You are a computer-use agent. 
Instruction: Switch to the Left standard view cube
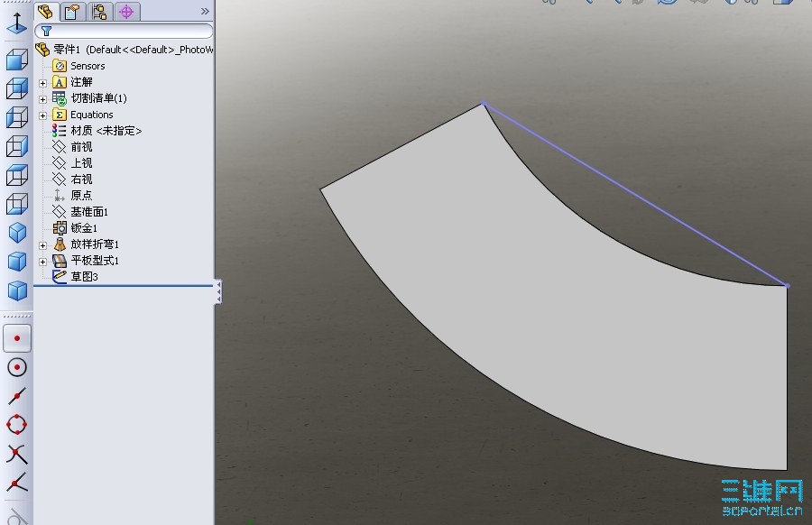click(16, 117)
